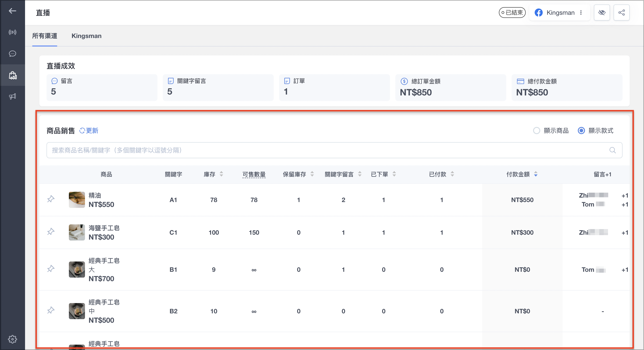The image size is (644, 350).
Task: Click the 關鍵字留言 stats card
Action: [218, 87]
